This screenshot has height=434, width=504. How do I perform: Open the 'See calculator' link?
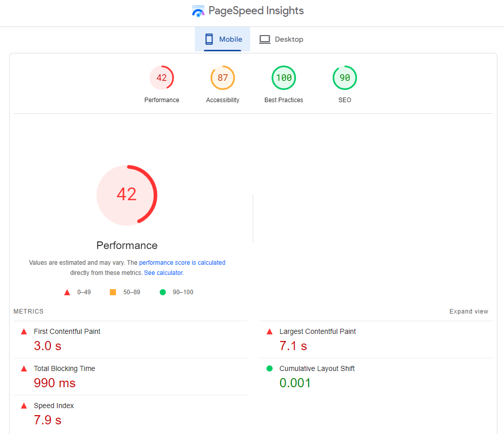pos(164,273)
